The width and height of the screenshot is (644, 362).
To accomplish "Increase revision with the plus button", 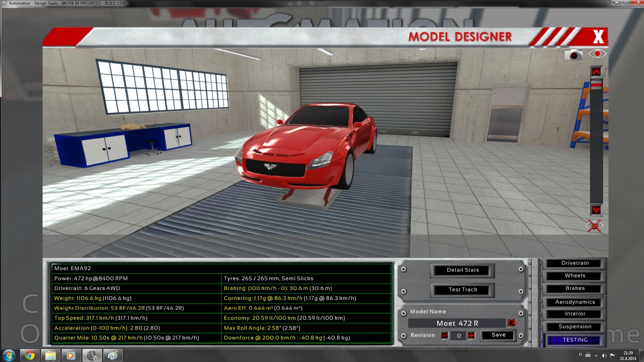I will (472, 335).
